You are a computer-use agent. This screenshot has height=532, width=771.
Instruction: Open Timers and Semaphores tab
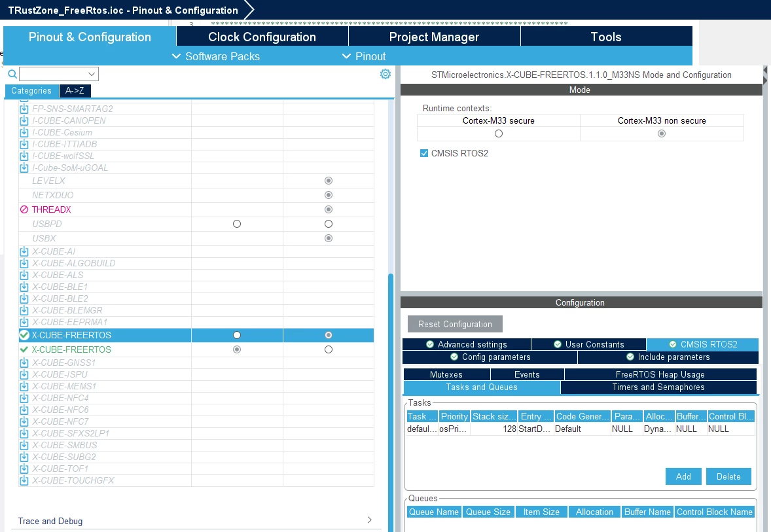658,387
